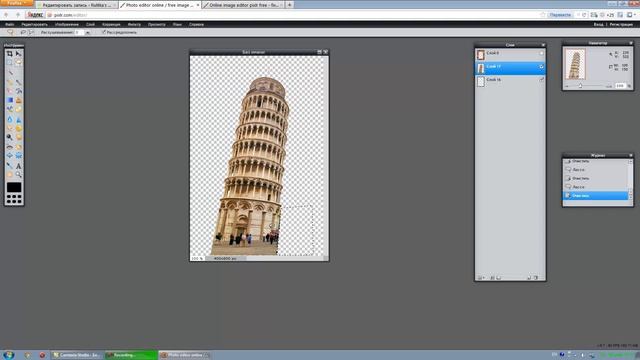The width and height of the screenshot is (640, 360).
Task: Select the Pinch tool
Action: point(18,156)
